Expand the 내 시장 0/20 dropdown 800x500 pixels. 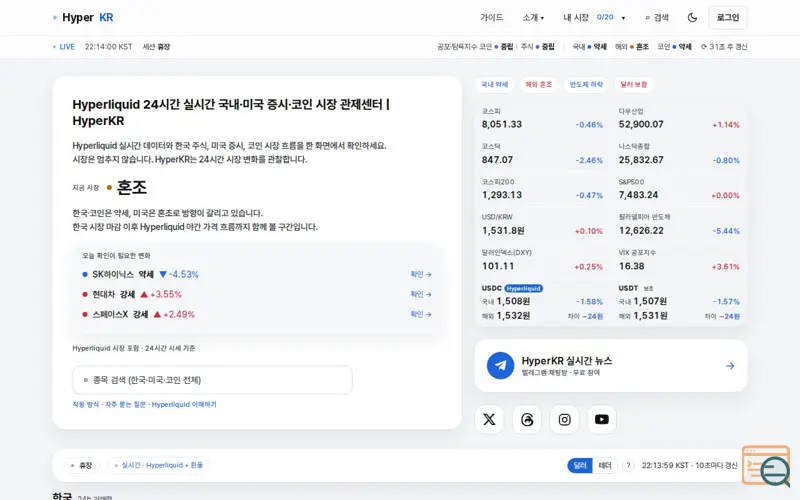click(x=594, y=17)
